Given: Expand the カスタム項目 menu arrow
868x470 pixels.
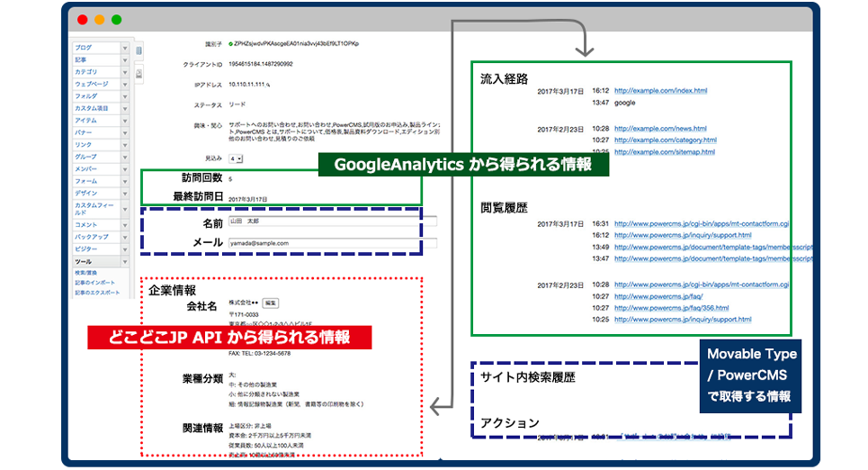Looking at the screenshot, I should [x=124, y=109].
